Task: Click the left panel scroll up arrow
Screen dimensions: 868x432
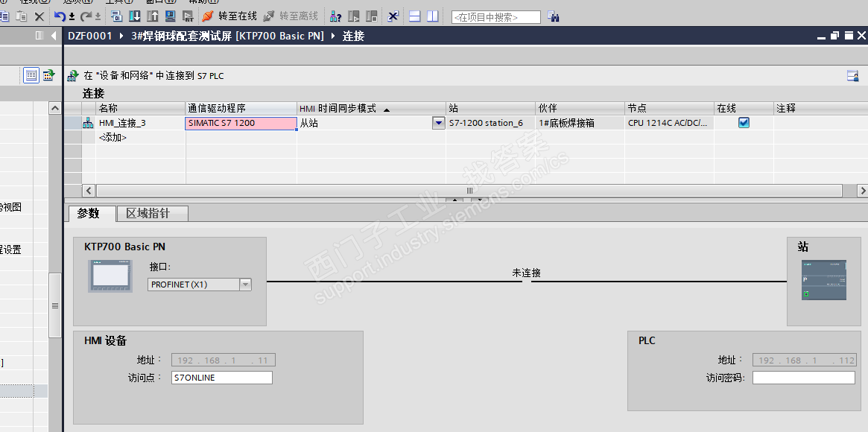Action: coord(55,109)
